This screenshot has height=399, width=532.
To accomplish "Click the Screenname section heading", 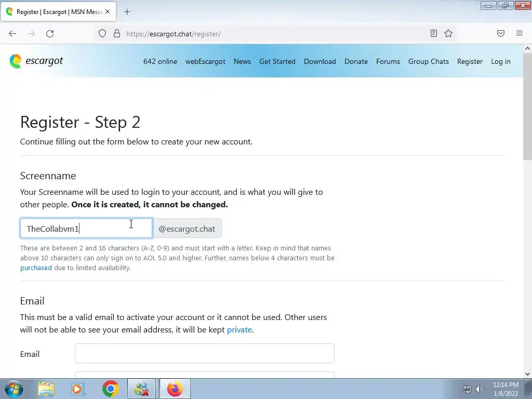I will (x=48, y=176).
